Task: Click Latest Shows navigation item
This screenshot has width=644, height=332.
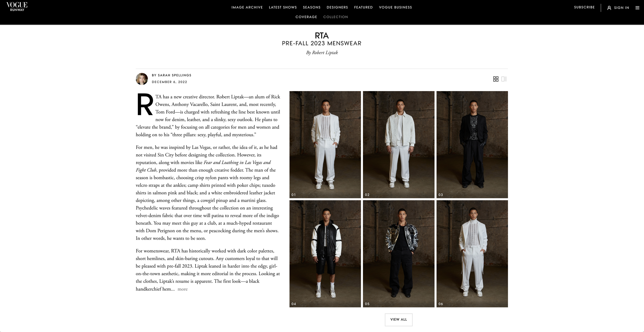Action: [x=283, y=7]
